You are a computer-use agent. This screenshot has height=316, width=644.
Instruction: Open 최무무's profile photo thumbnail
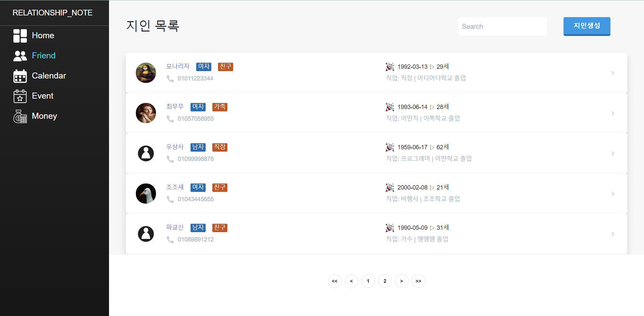click(x=146, y=113)
